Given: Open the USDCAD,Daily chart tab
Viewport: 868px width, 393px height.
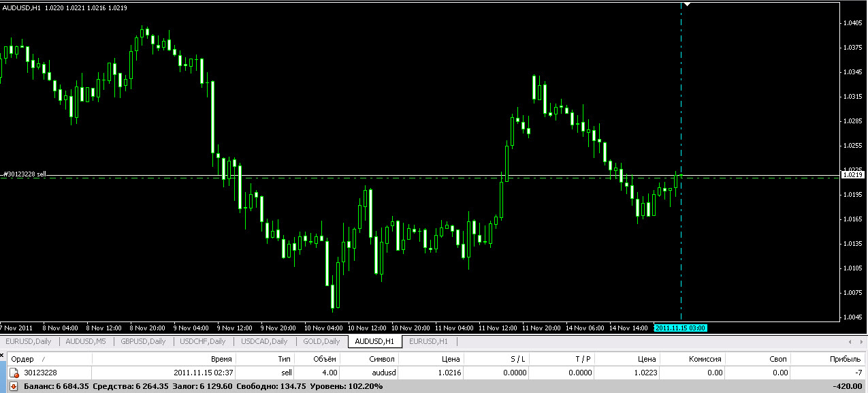Looking at the screenshot, I should [264, 341].
